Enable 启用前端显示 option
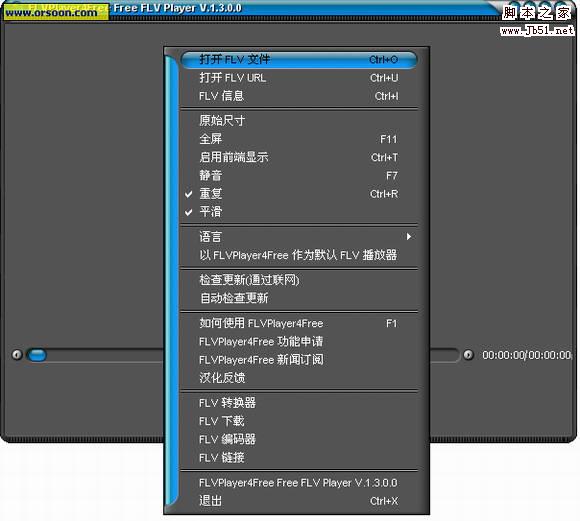 [x=299, y=157]
